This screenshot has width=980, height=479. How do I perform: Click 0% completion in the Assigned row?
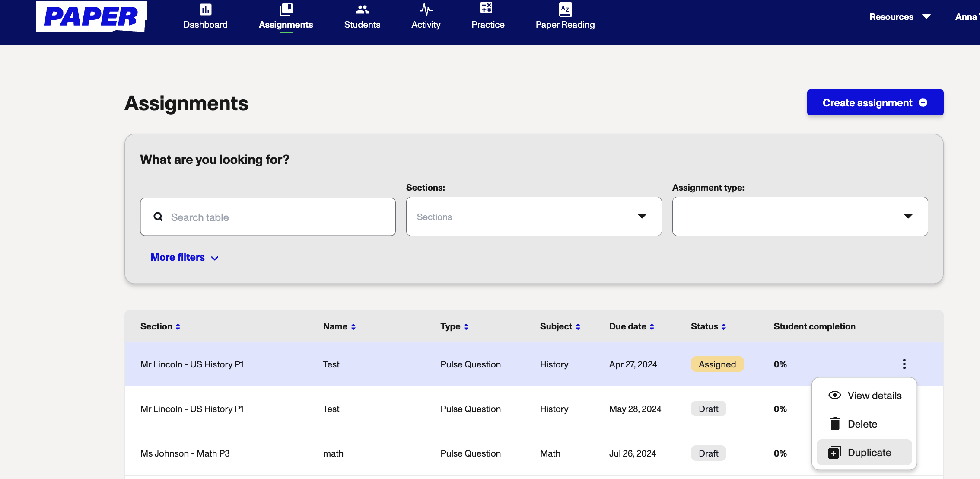(780, 364)
